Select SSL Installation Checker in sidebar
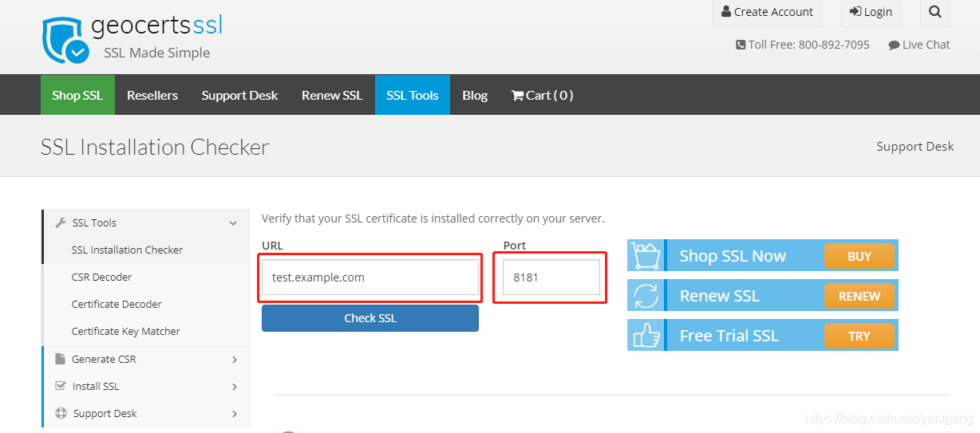The width and height of the screenshot is (980, 433). pos(127,250)
